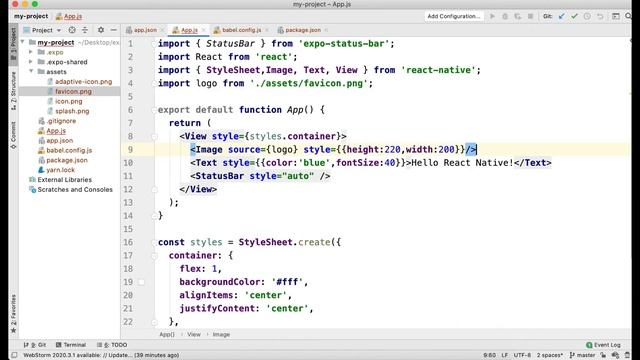
Task: Click the Collapse All icon in Project panel
Action: click(85, 30)
